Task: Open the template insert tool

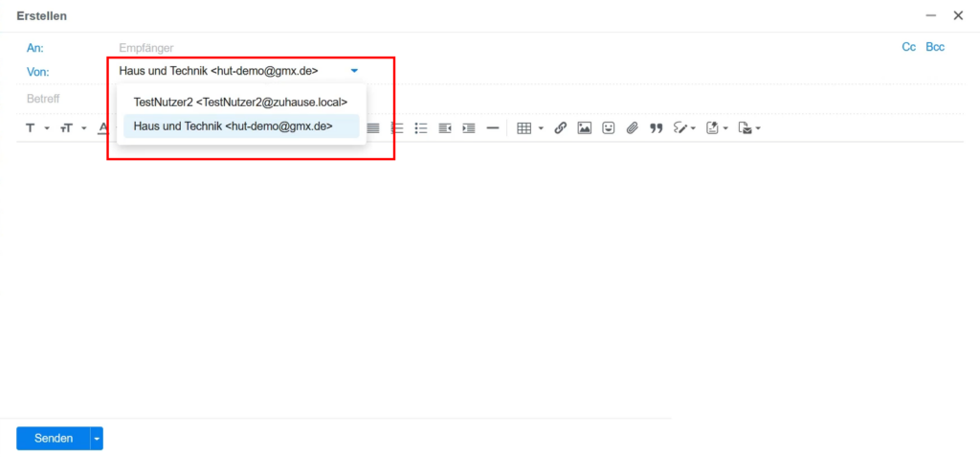Action: 712,128
